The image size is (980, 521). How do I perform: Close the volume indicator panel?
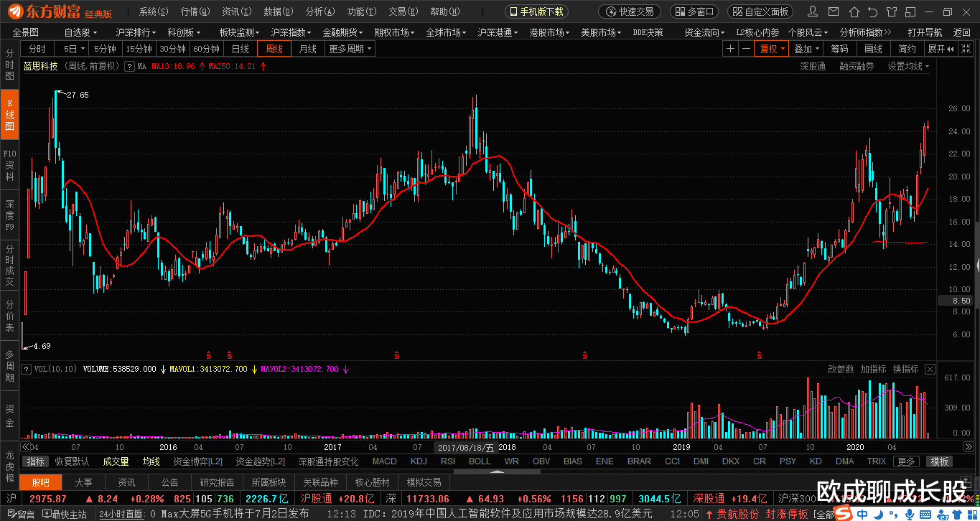[x=930, y=369]
